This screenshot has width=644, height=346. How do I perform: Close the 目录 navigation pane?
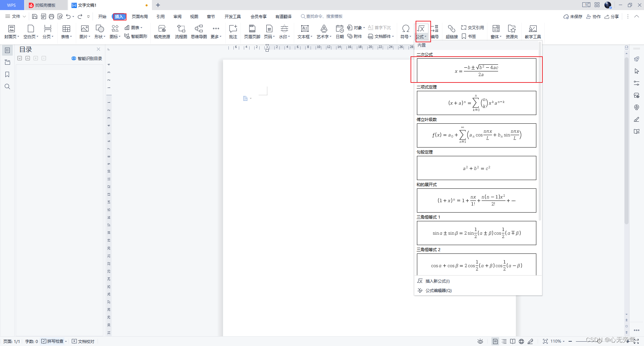[x=99, y=49]
